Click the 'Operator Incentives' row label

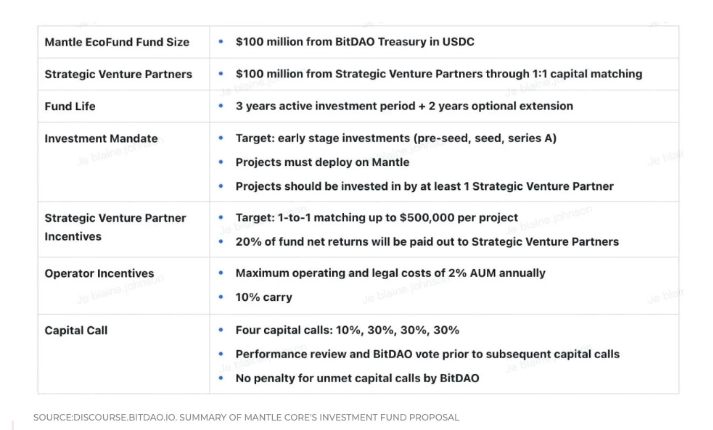pos(99,274)
